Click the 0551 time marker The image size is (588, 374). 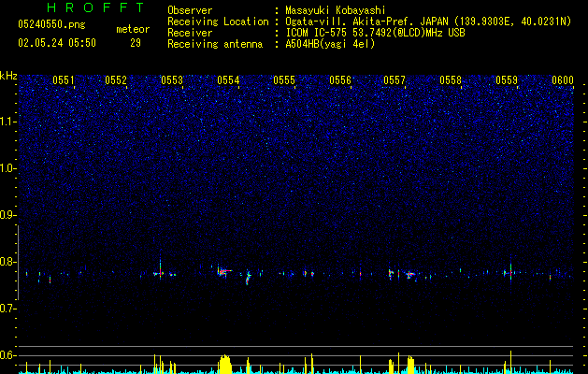(x=63, y=80)
